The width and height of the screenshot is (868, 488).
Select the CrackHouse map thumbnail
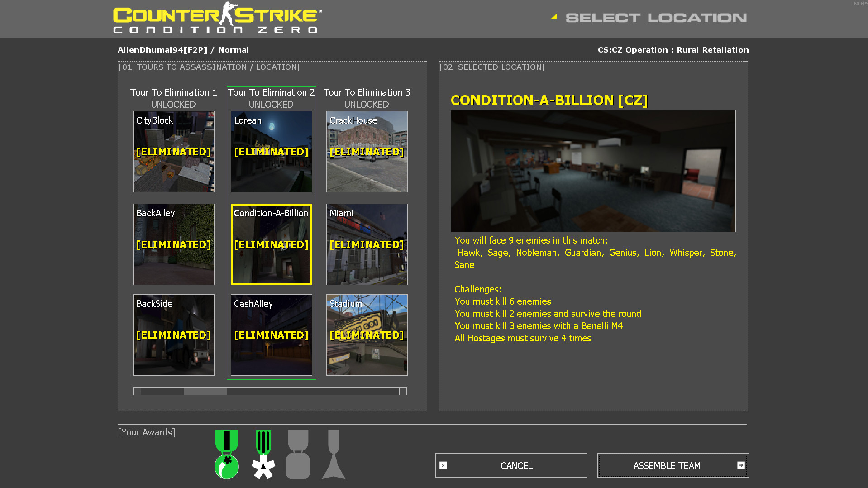(367, 152)
